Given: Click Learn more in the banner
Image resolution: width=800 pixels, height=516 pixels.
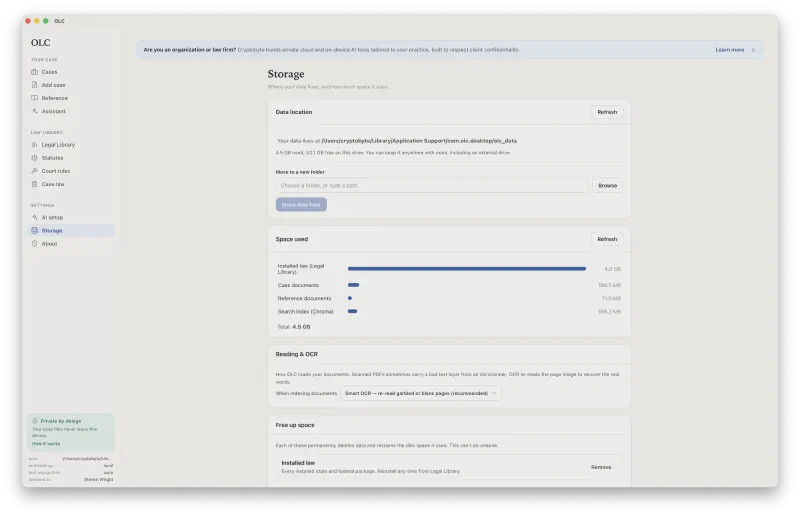Looking at the screenshot, I should tap(730, 50).
